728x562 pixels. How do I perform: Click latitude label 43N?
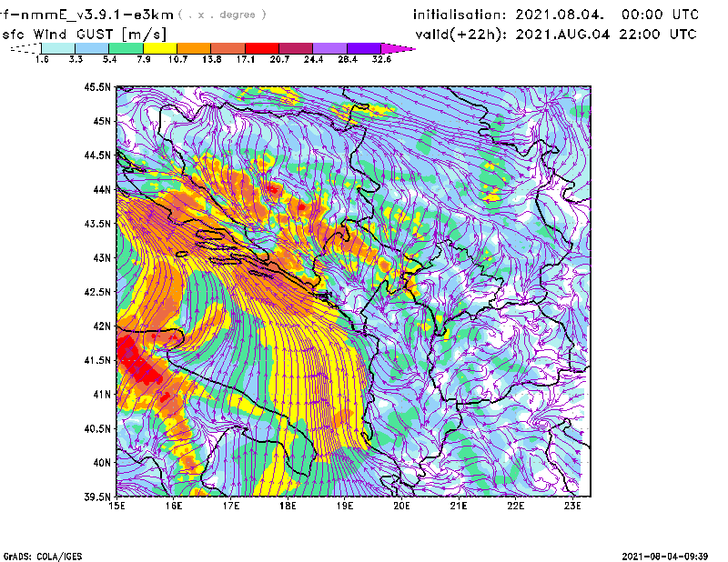(102, 257)
